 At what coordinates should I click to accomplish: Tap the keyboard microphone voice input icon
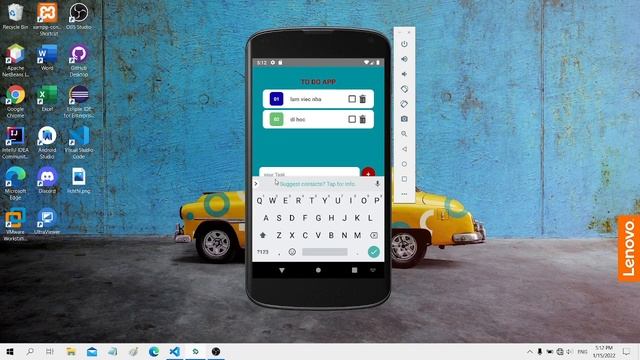click(377, 184)
